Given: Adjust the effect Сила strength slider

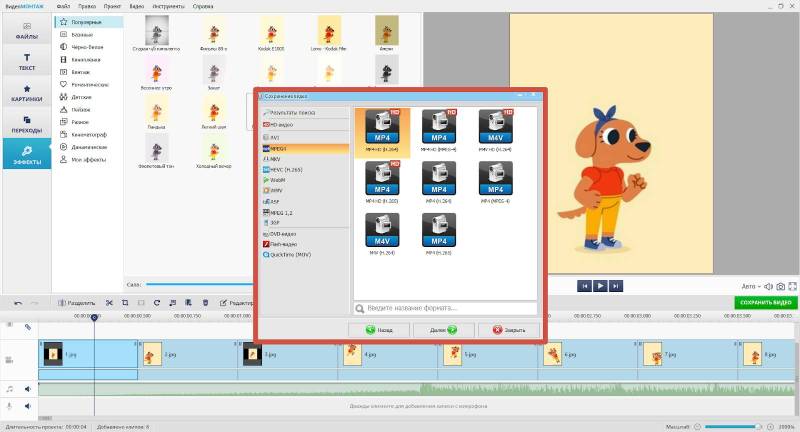Looking at the screenshot, I should [200, 284].
